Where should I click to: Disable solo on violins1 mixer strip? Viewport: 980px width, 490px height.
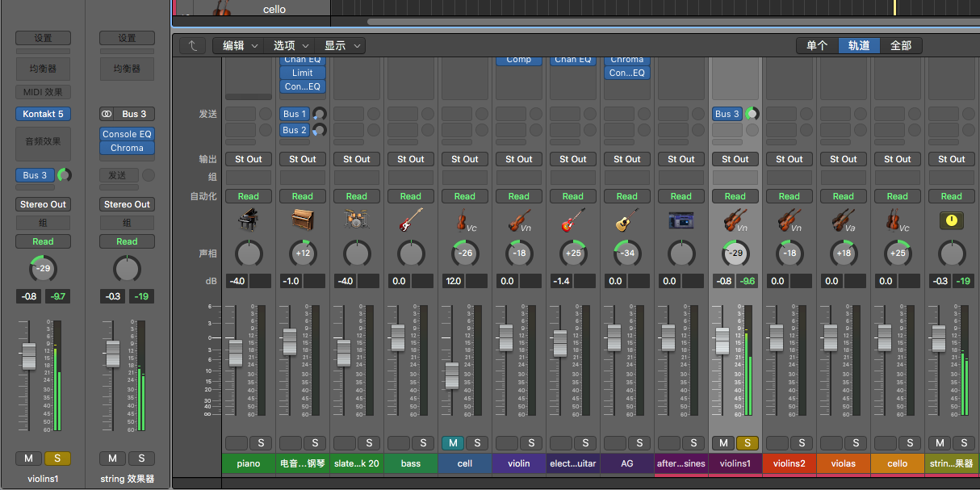pyautogui.click(x=747, y=442)
